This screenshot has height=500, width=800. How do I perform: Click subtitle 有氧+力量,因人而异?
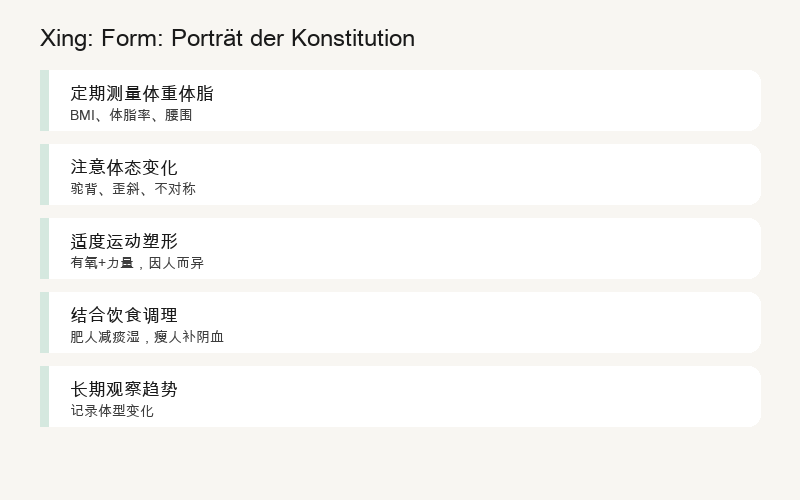137,263
